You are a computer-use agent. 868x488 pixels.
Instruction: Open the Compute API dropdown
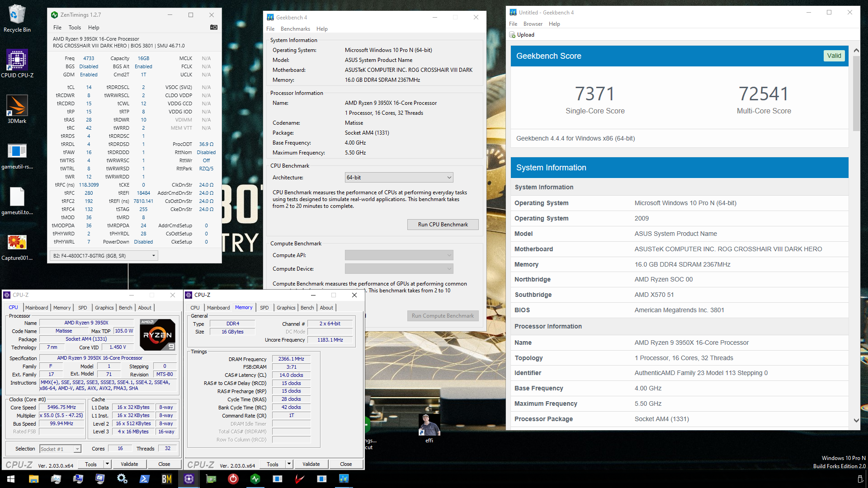[x=399, y=255]
